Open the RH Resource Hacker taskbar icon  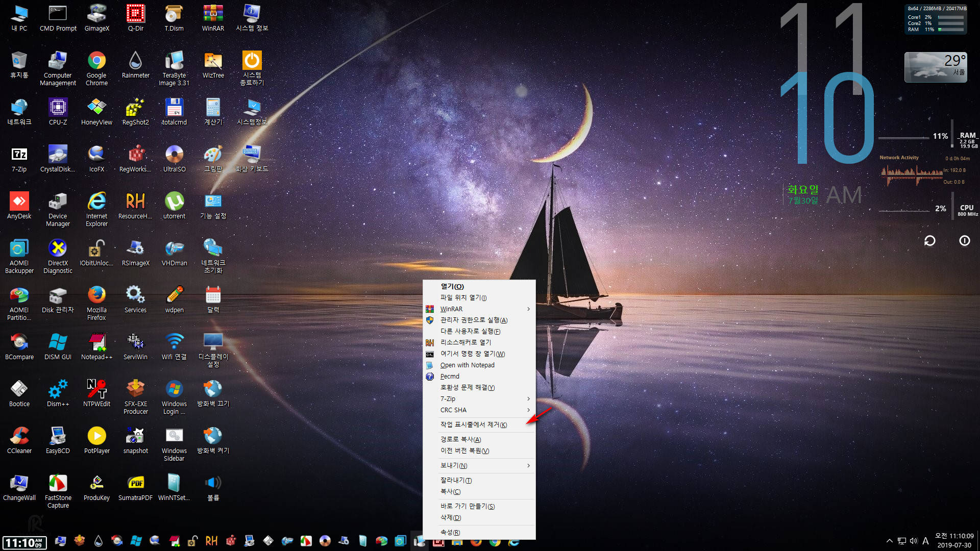[x=211, y=541]
